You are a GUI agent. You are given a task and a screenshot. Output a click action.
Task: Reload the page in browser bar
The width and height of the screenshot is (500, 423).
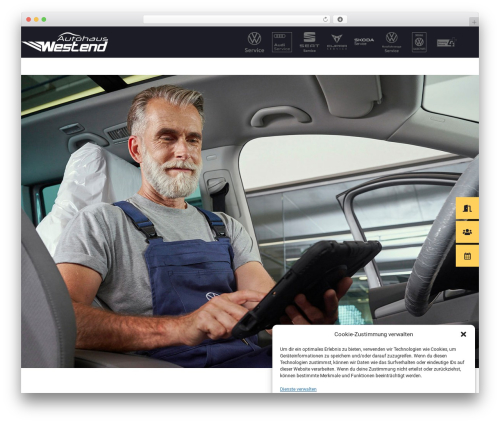tap(325, 19)
